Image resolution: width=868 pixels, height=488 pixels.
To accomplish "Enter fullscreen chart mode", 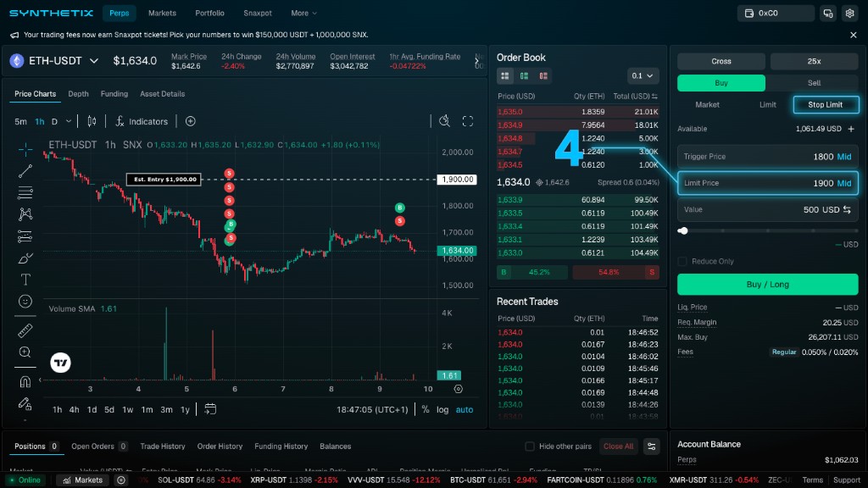I will tap(468, 121).
